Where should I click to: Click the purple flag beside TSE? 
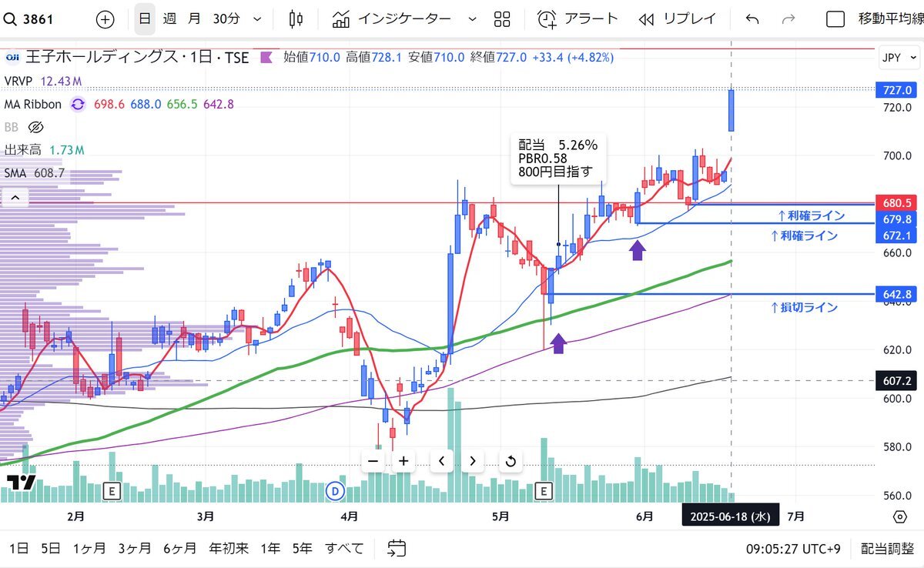coord(266,57)
